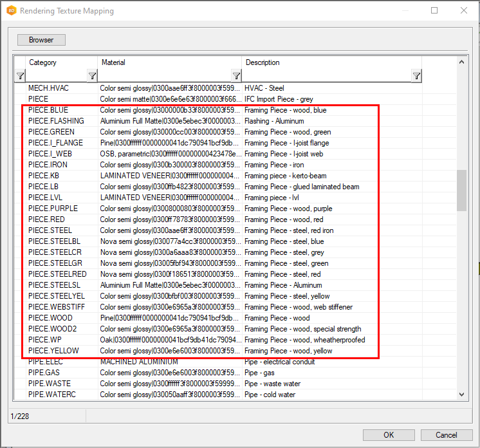Screen dimensions: 480x448
Task: Open the Browser button
Action: (x=41, y=40)
